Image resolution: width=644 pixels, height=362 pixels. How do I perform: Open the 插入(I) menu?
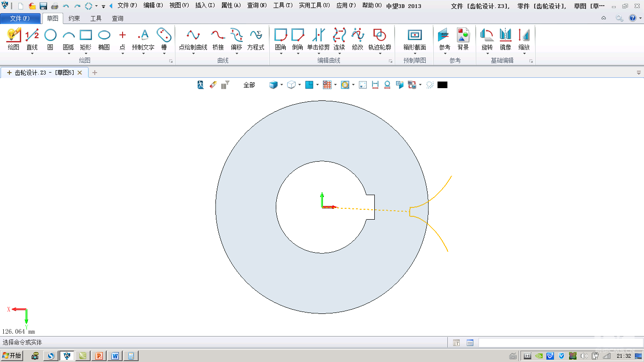[x=205, y=6]
